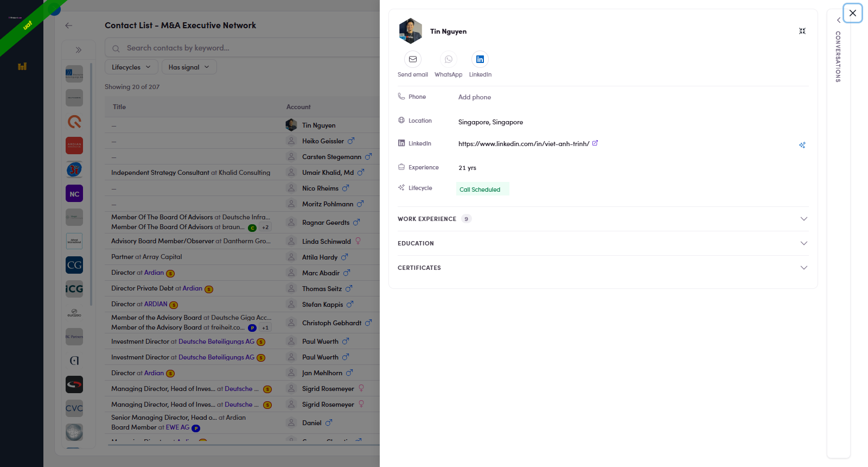Close the contact detail drawer

click(x=853, y=13)
